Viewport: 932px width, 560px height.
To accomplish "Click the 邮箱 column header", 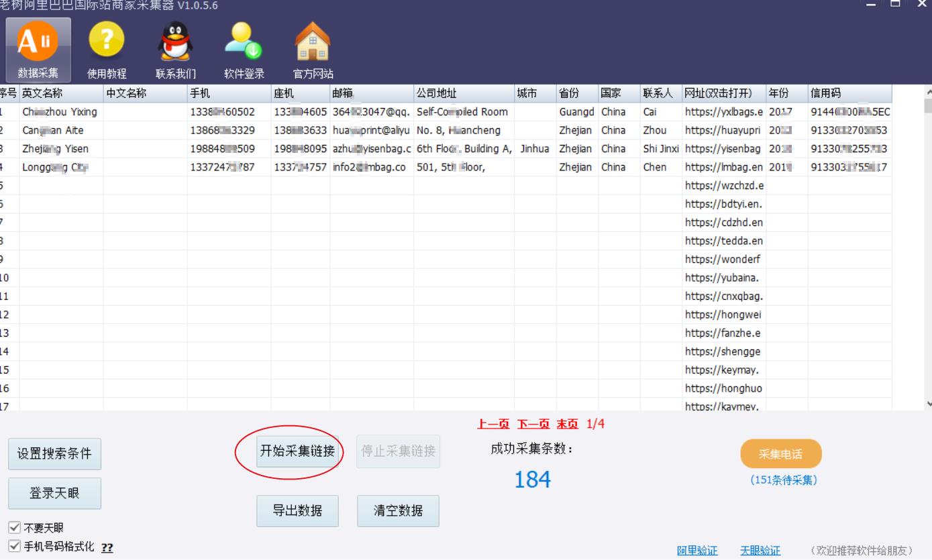I will (x=372, y=94).
